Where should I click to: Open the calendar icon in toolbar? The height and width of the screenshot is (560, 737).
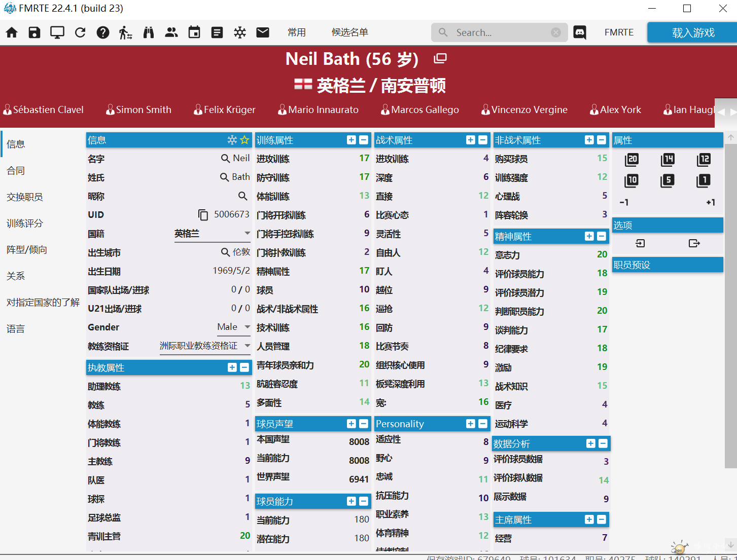[194, 32]
